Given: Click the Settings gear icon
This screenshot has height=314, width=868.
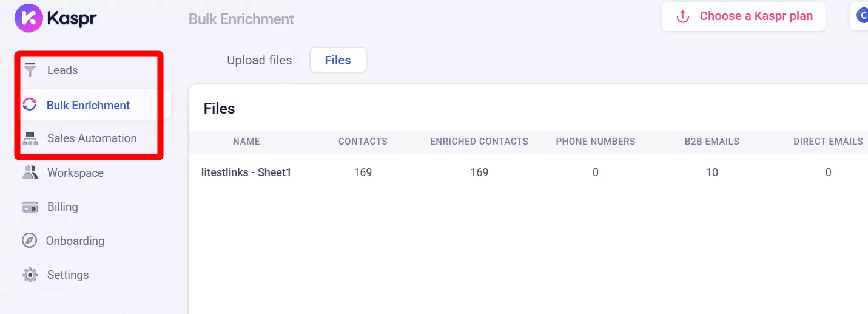Looking at the screenshot, I should (x=30, y=275).
